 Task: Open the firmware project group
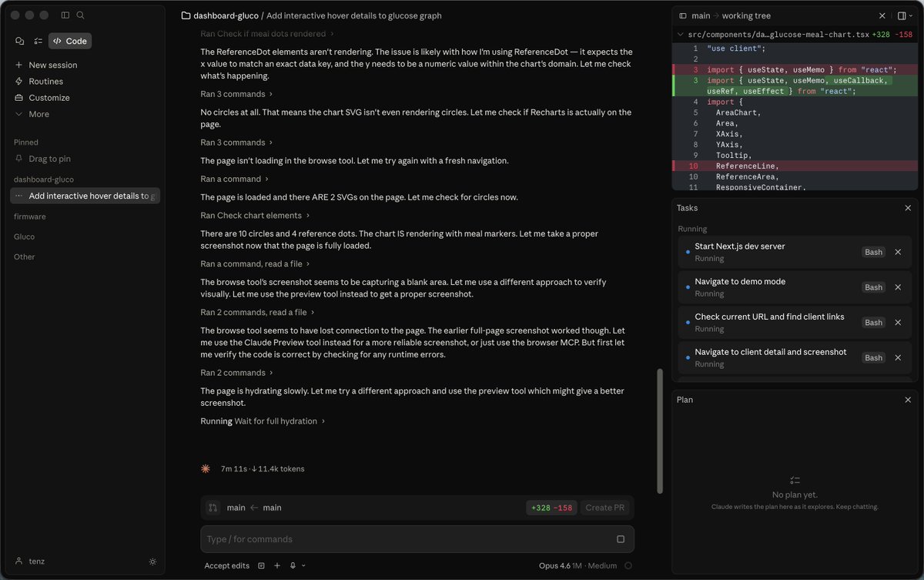30,216
